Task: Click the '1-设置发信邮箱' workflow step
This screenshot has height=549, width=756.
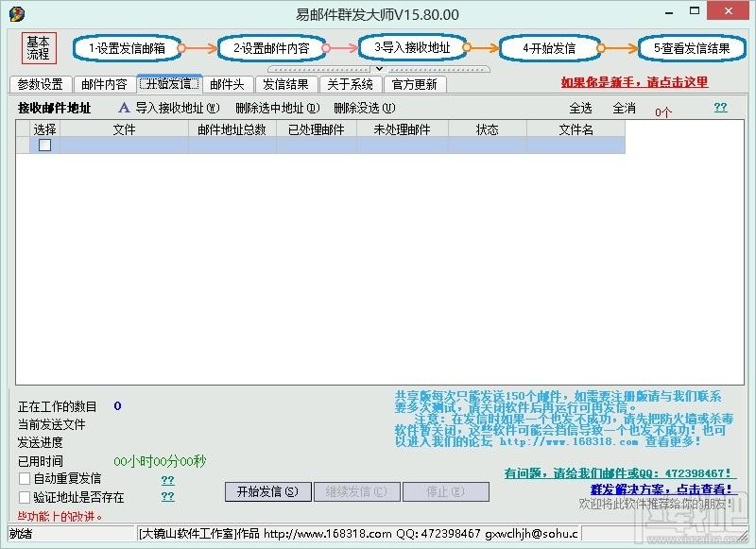Action: (x=127, y=47)
